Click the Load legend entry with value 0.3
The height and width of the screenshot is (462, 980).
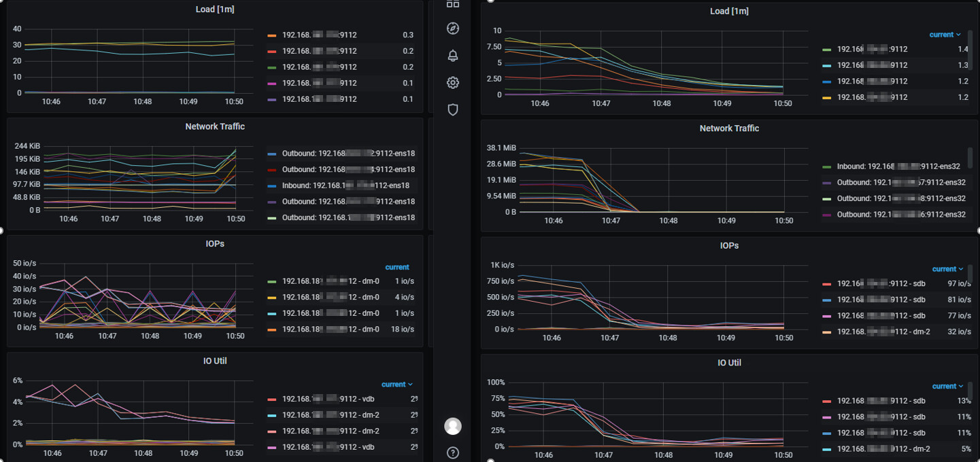[319, 35]
